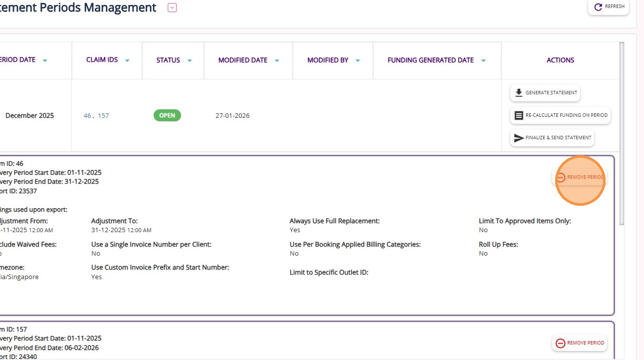This screenshot has height=360, width=644.
Task: Click the No value under Use Per Booking Billing Categories
Action: point(294,254)
